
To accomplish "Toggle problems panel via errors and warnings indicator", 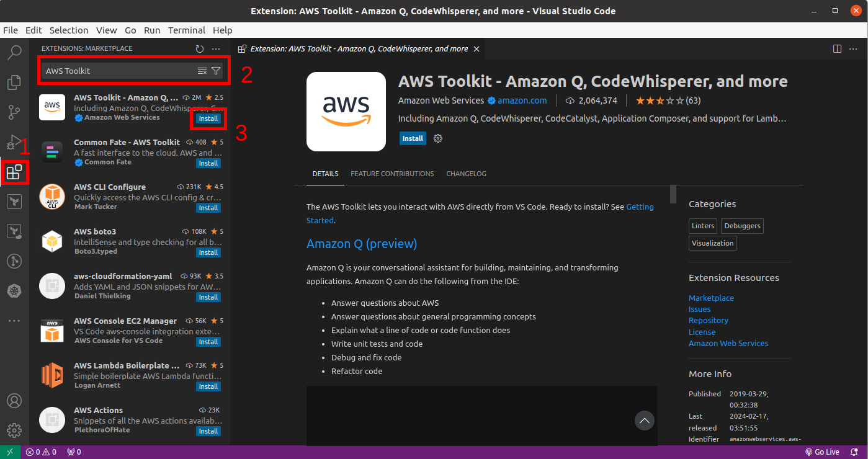I will pos(41,452).
